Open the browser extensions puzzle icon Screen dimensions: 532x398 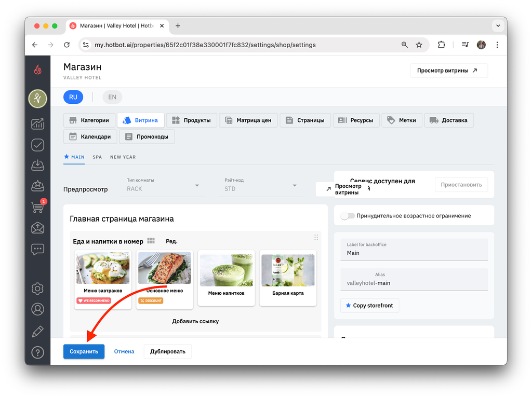point(441,45)
